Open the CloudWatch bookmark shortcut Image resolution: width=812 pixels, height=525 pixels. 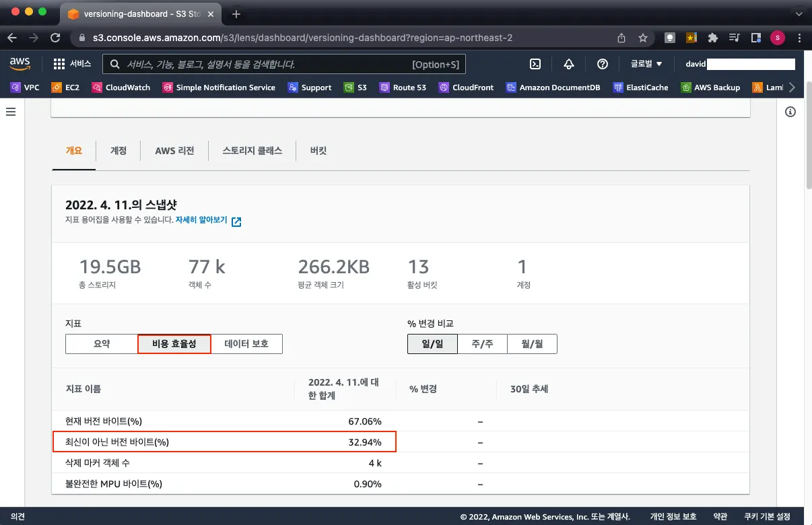[121, 87]
